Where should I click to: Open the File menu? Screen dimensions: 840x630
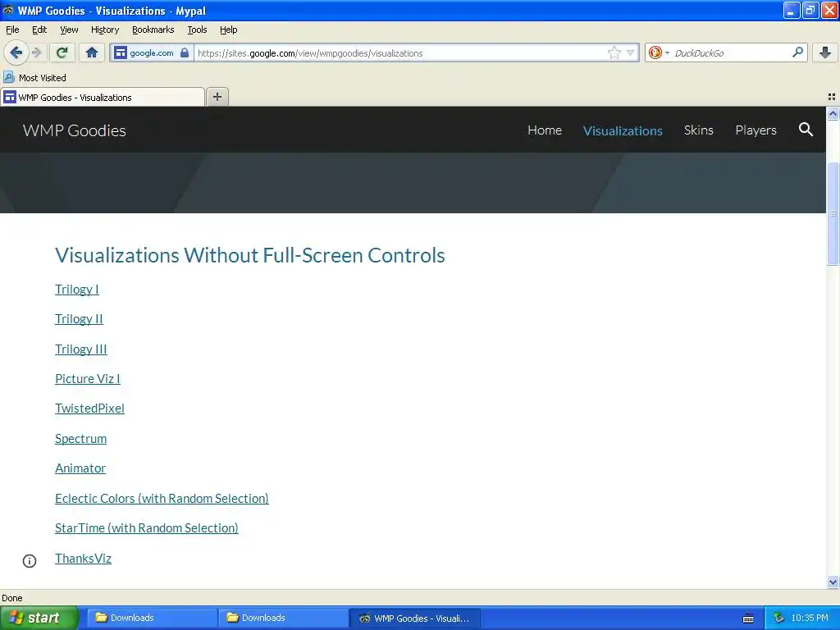(x=12, y=30)
